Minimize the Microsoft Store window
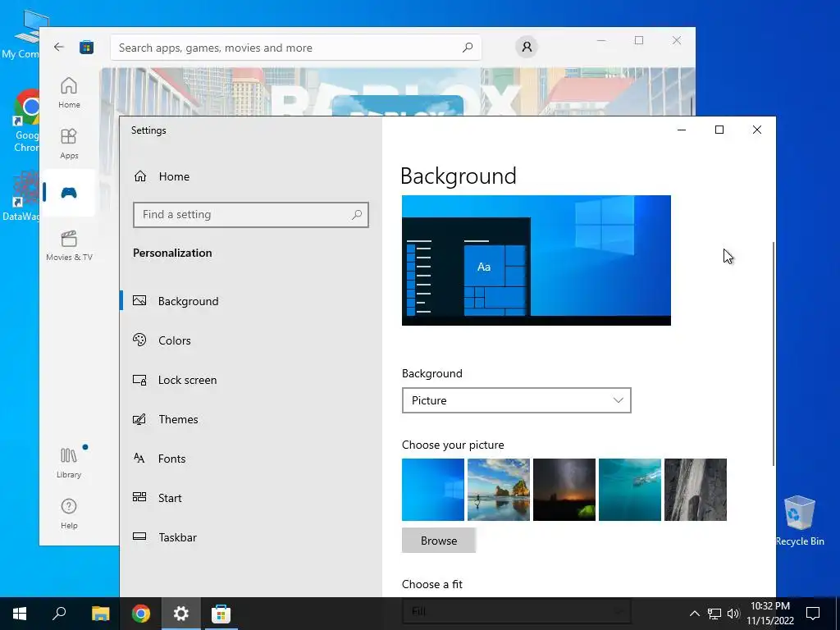Screen dimensions: 840x630 click(x=601, y=40)
